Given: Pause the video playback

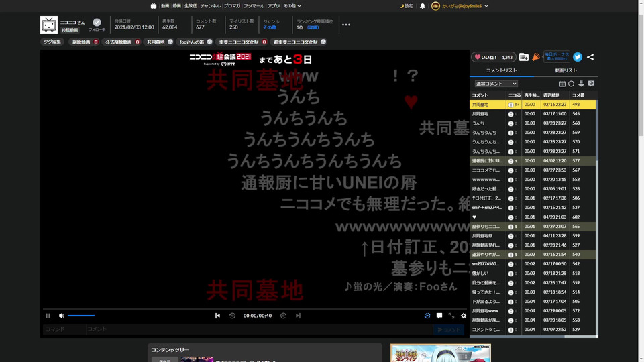Looking at the screenshot, I should [x=48, y=316].
